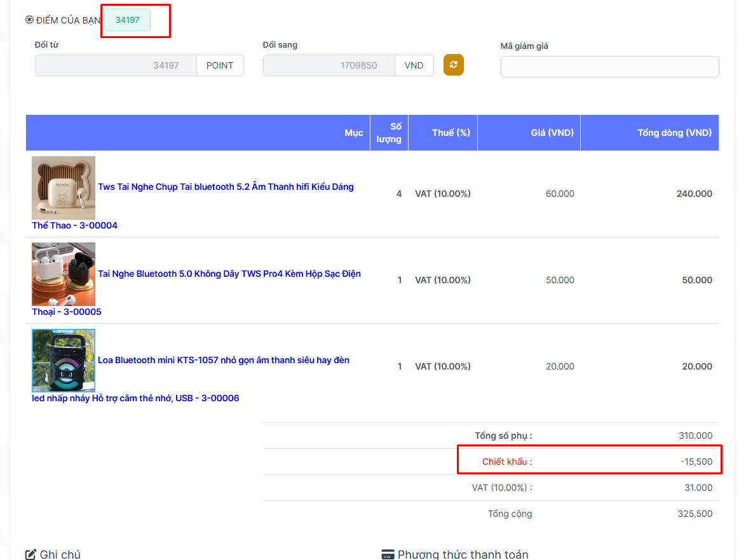Click the green 34197 points badge
This screenshot has height=560, width=739.
click(128, 20)
